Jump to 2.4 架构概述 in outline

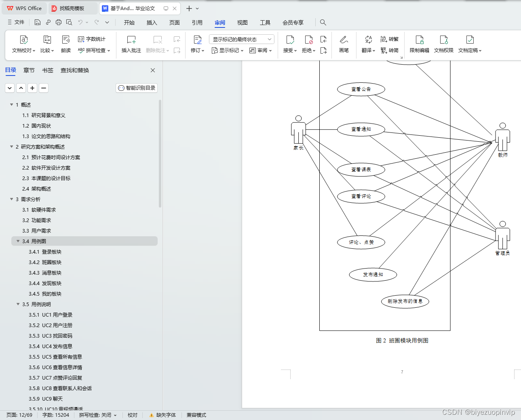tap(36, 189)
